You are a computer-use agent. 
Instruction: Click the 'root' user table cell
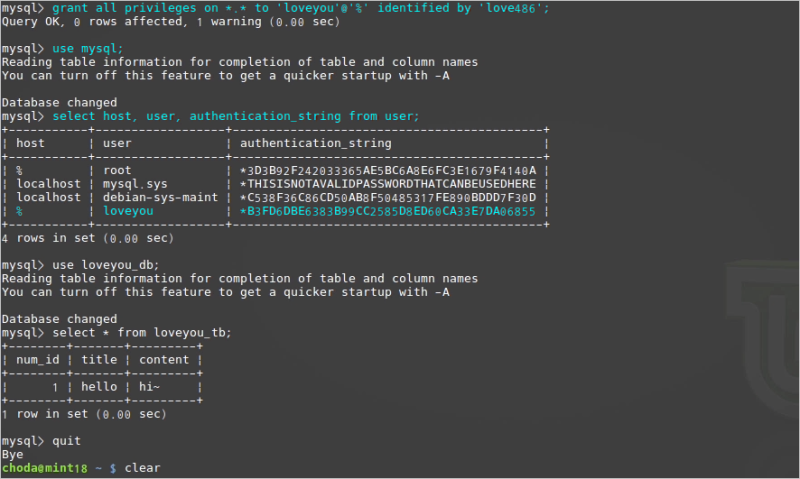[117, 170]
